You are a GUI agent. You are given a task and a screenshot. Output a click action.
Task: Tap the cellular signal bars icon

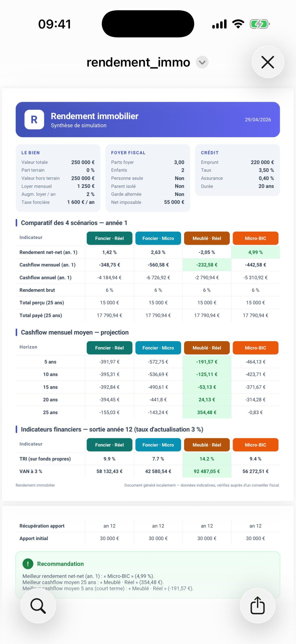219,24
